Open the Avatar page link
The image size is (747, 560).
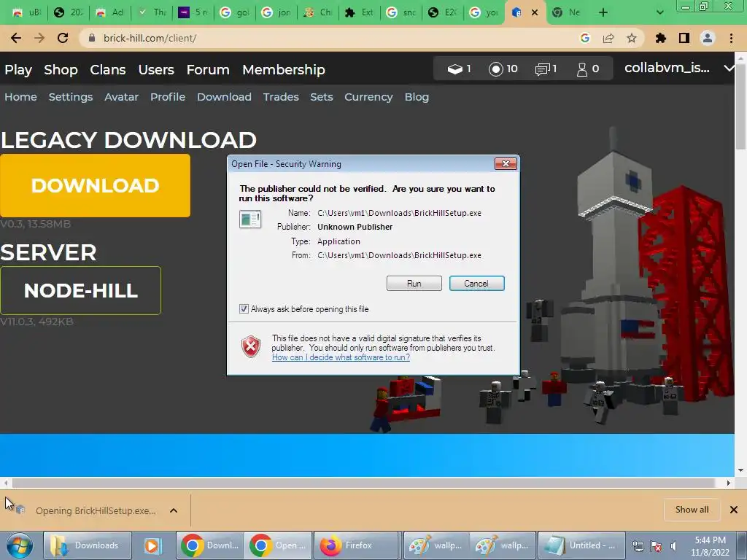point(122,97)
